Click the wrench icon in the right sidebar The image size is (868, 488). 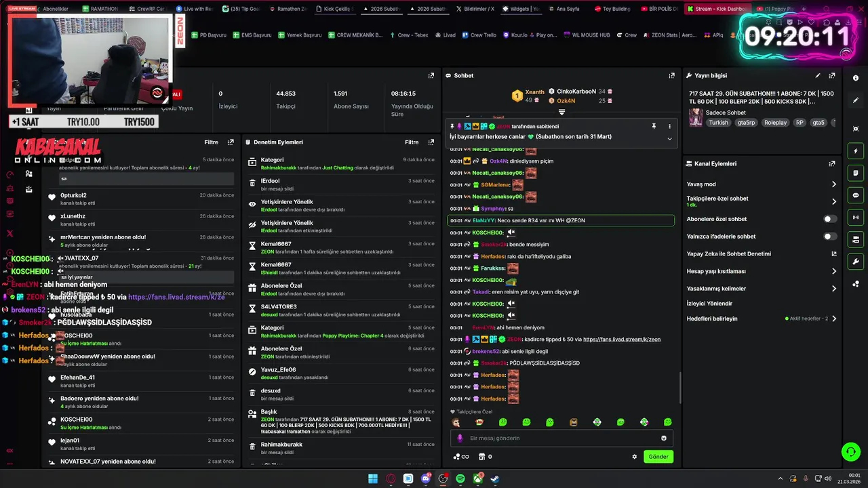pos(856,262)
